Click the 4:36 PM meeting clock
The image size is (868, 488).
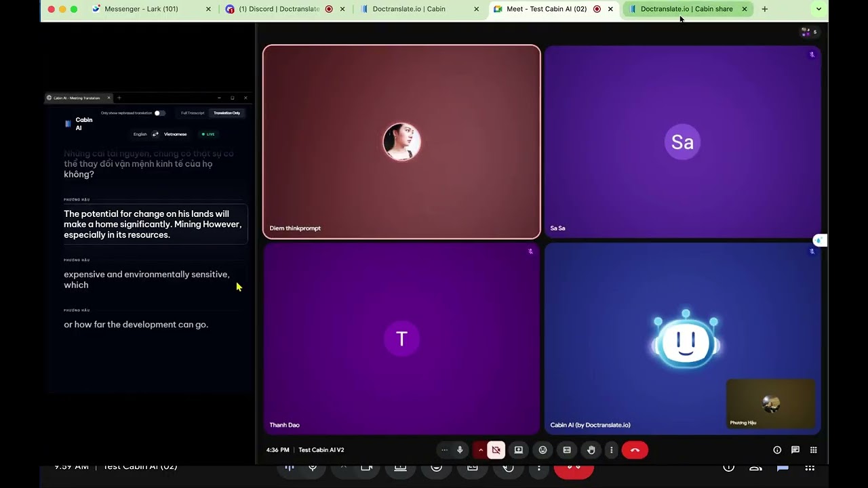pyautogui.click(x=278, y=450)
